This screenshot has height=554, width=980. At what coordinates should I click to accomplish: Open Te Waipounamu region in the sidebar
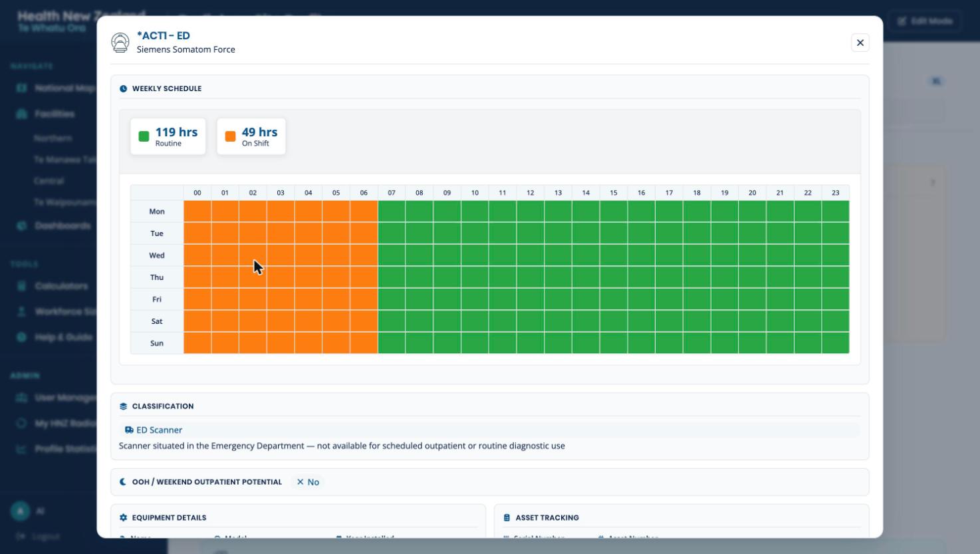65,202
